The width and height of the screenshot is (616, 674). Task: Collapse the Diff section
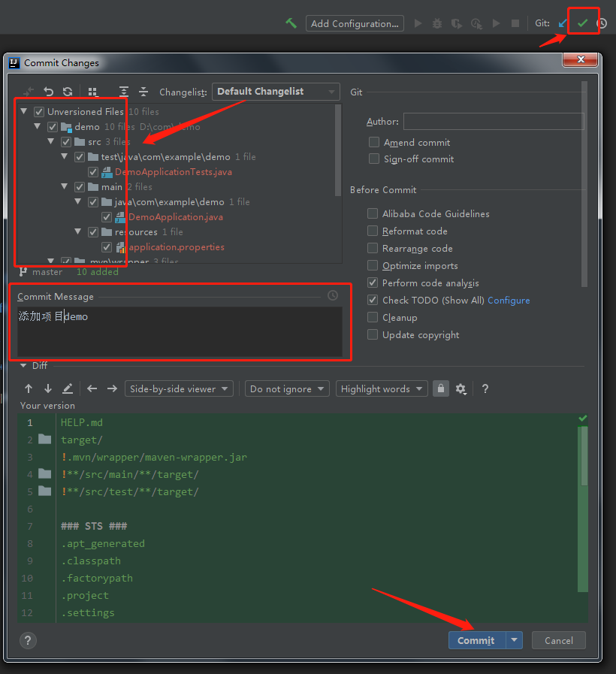click(x=23, y=365)
